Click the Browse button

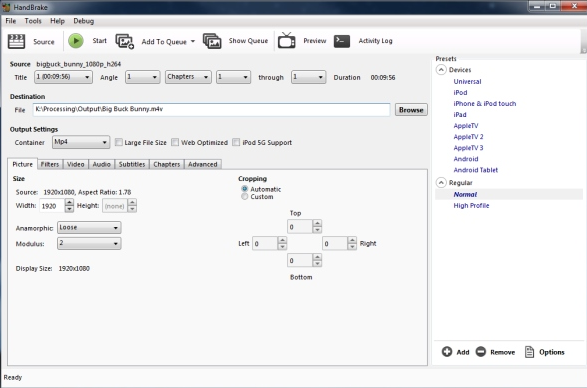[411, 110]
